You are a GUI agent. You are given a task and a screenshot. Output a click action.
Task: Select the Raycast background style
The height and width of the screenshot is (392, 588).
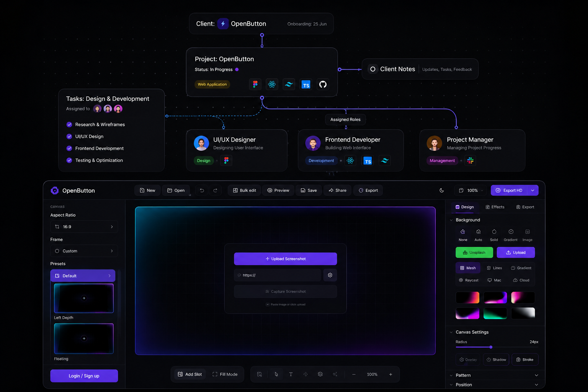point(469,280)
